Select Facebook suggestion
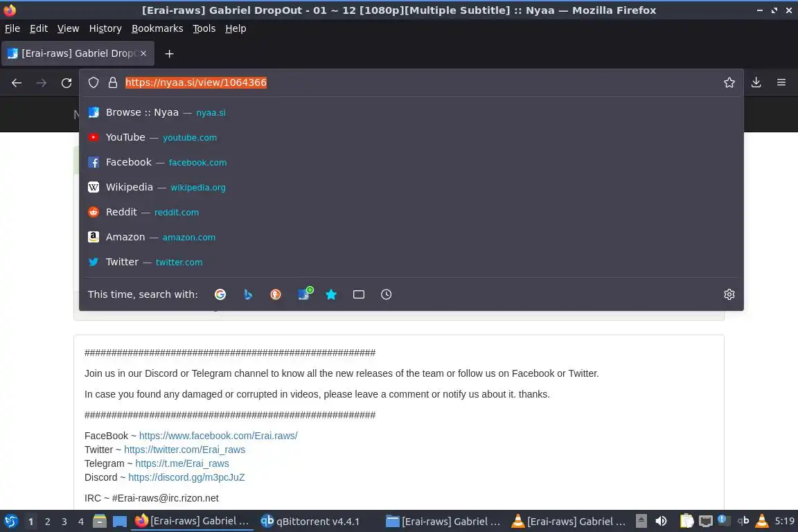This screenshot has width=798, height=532. 411,162
